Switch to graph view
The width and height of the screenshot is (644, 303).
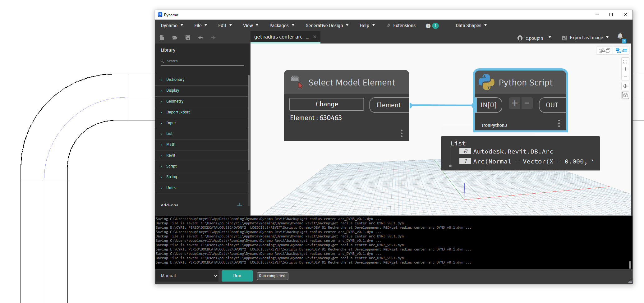pyautogui.click(x=621, y=50)
